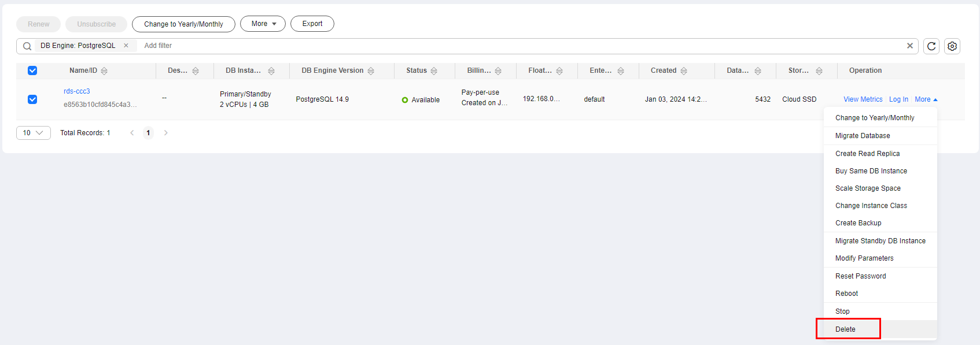
Task: Sort by Enterprise Project column
Action: coord(621,71)
